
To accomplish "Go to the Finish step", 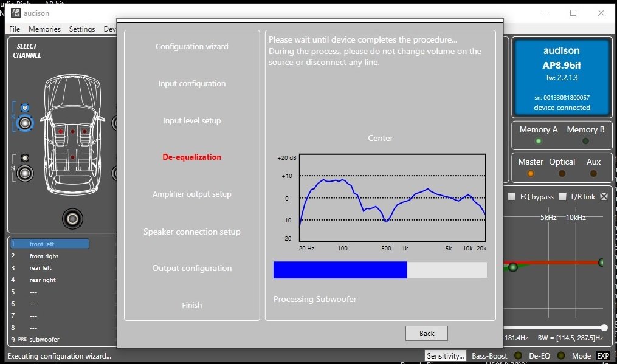I will point(191,305).
